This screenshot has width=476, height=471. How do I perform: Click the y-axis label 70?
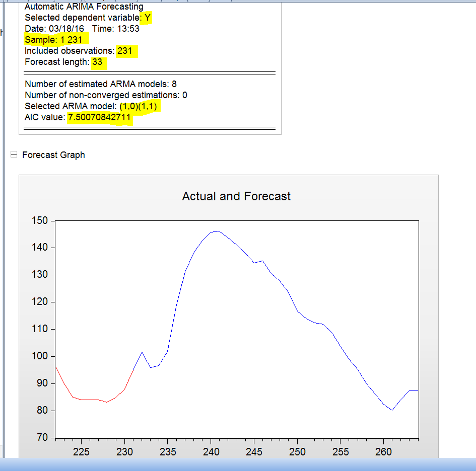42,437
